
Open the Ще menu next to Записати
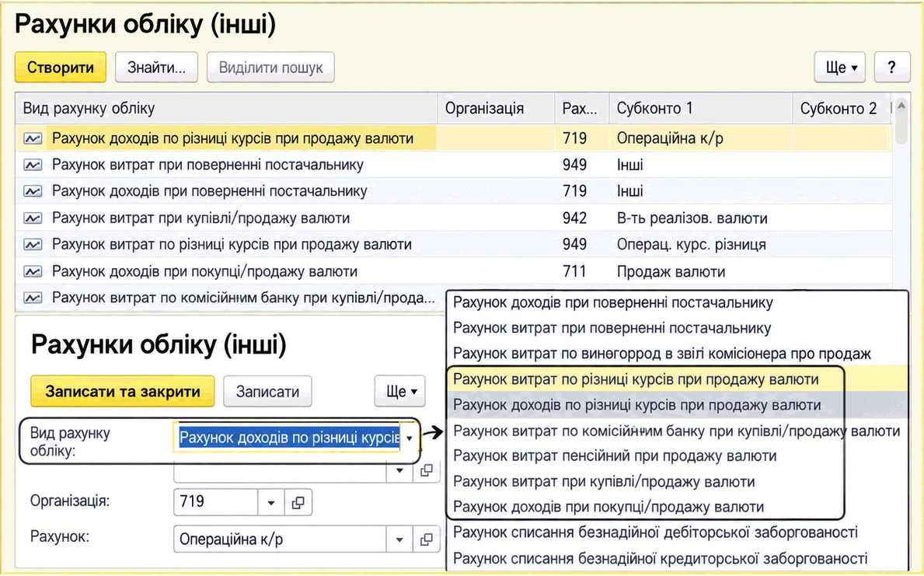[x=400, y=392]
